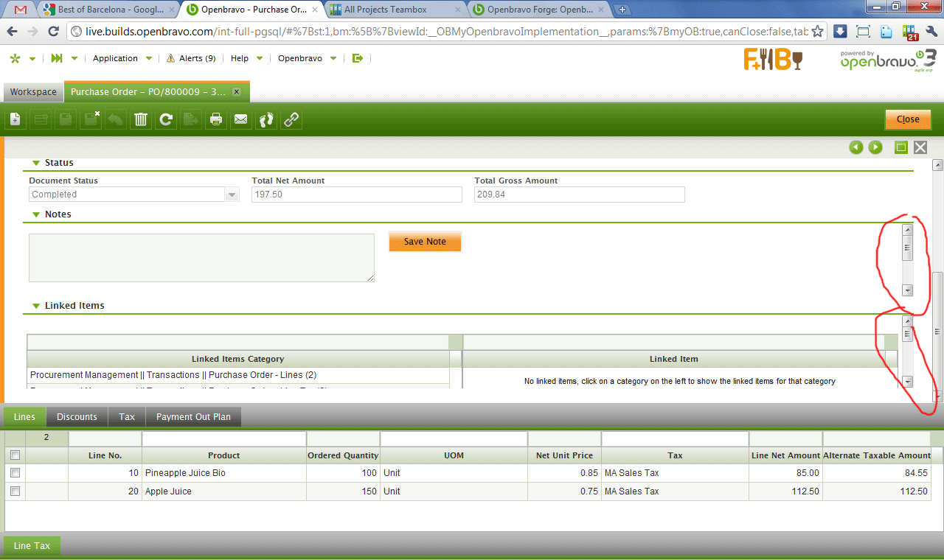Viewport: 944px width, 560px height.
Task: Click the extension icon with 21 badge
Action: [x=909, y=32]
